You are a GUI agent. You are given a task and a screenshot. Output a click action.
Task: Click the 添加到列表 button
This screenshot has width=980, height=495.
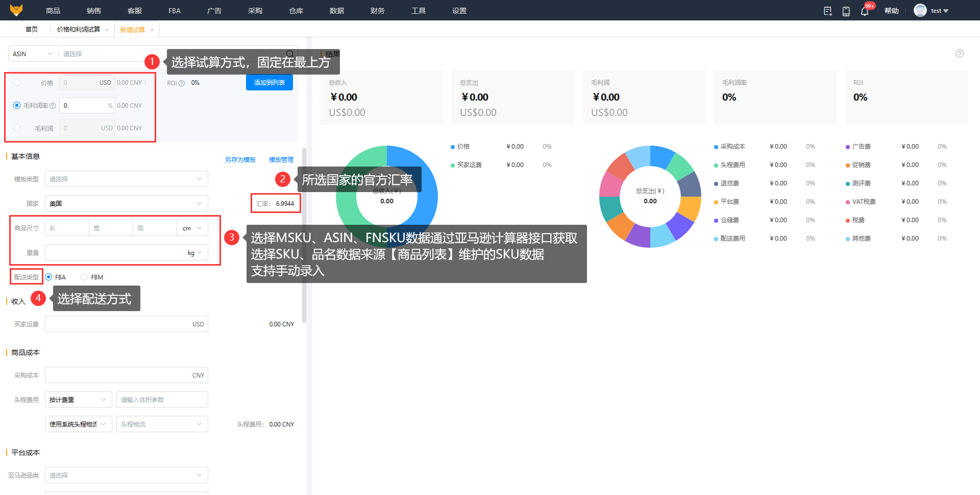[x=269, y=82]
